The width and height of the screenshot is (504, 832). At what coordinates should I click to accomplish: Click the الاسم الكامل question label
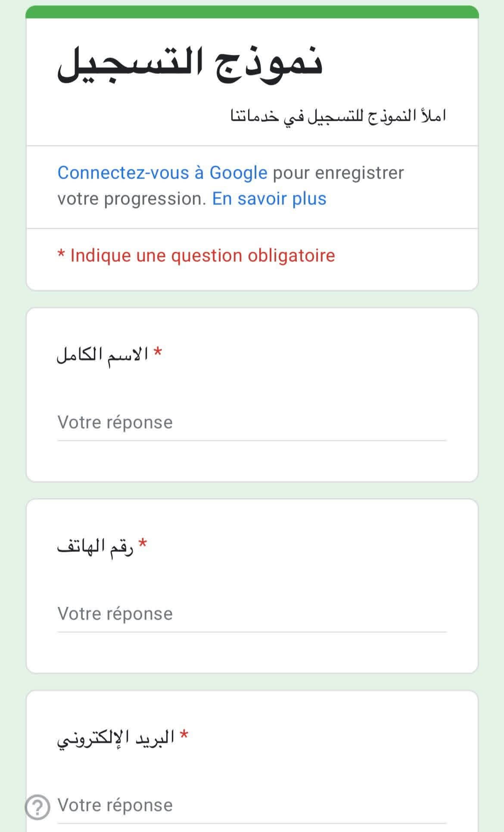[x=103, y=355]
